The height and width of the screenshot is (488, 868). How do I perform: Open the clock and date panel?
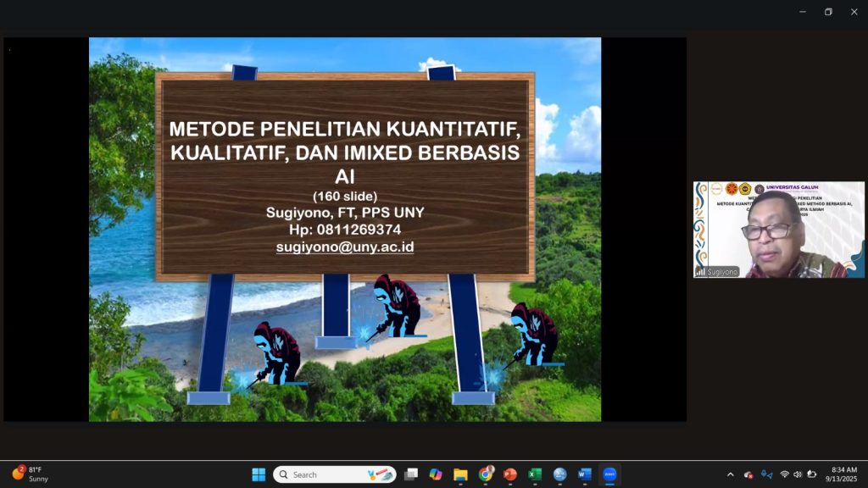pos(843,474)
